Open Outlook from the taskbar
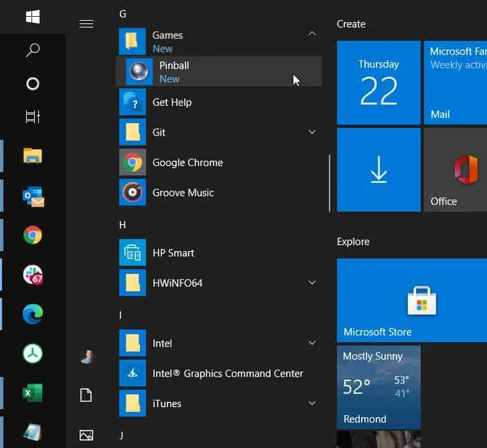Image resolution: width=487 pixels, height=448 pixels. click(x=33, y=196)
